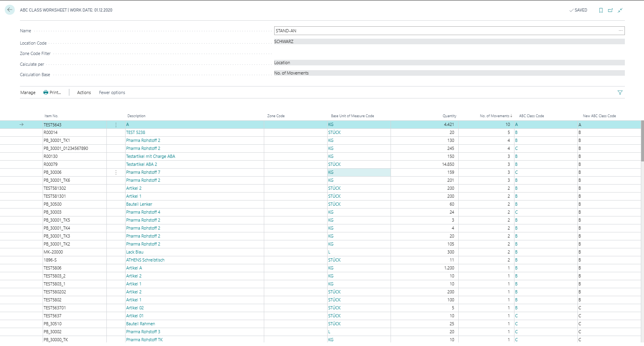The width and height of the screenshot is (644, 346).
Task: Click the Quantity column header
Action: (449, 116)
